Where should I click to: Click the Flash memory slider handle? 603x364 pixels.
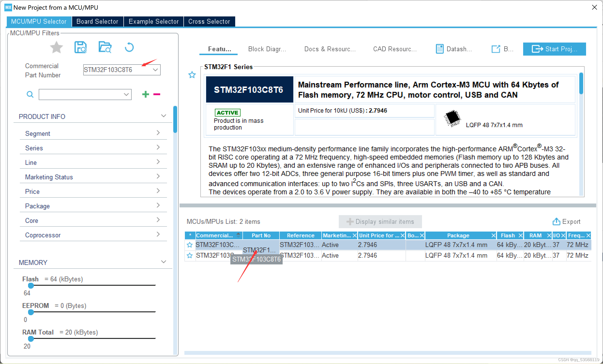click(31, 285)
